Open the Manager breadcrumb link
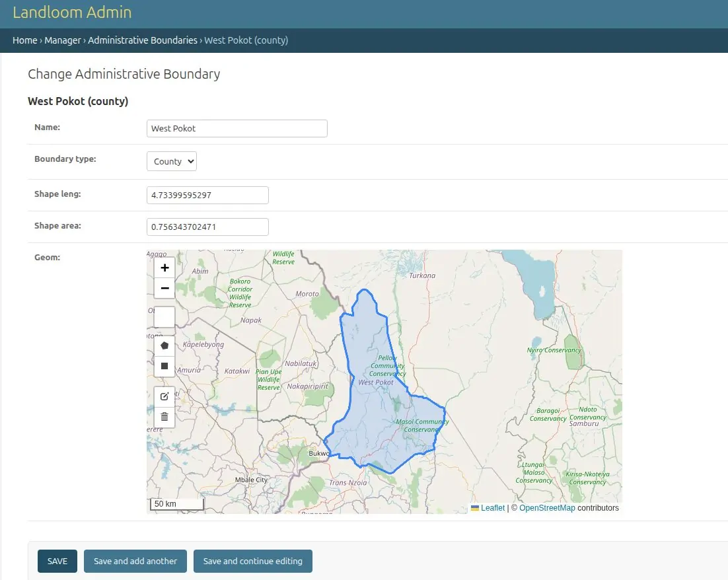Screen dimensions: 728x580 [63, 40]
